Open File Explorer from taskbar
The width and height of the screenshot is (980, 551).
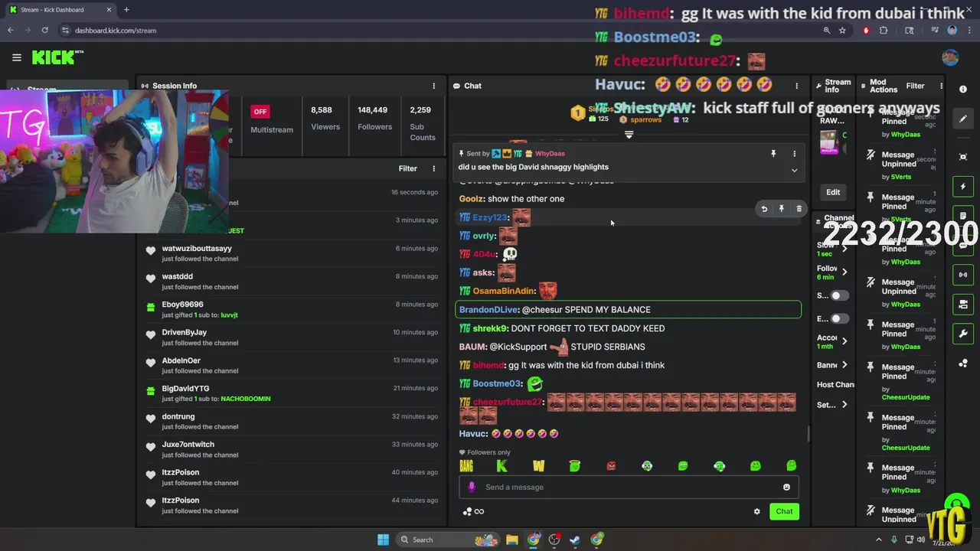512,540
